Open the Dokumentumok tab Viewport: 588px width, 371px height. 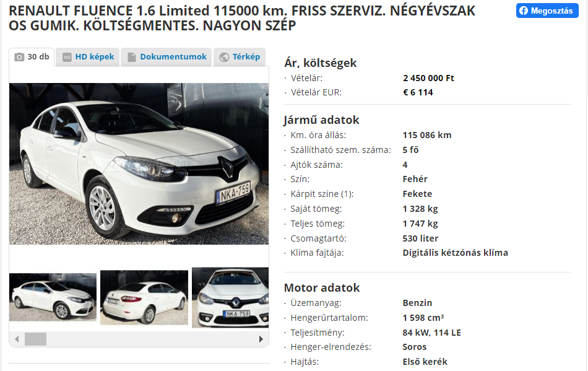(x=166, y=57)
